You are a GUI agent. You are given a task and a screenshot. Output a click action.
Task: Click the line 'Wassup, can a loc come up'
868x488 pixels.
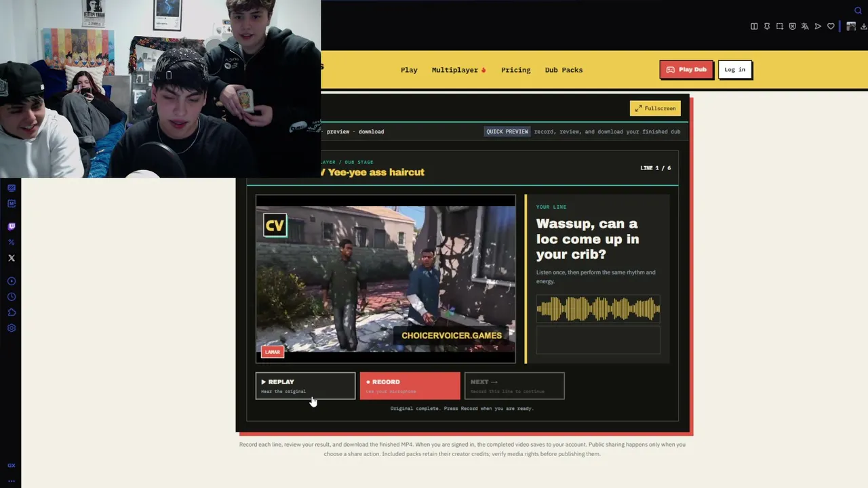(x=587, y=239)
